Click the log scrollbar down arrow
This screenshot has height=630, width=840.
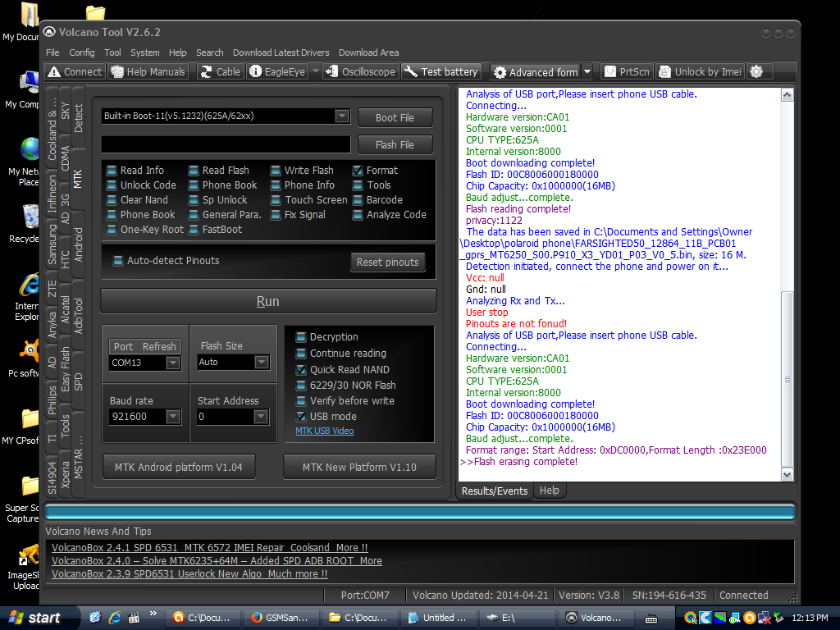tap(787, 475)
